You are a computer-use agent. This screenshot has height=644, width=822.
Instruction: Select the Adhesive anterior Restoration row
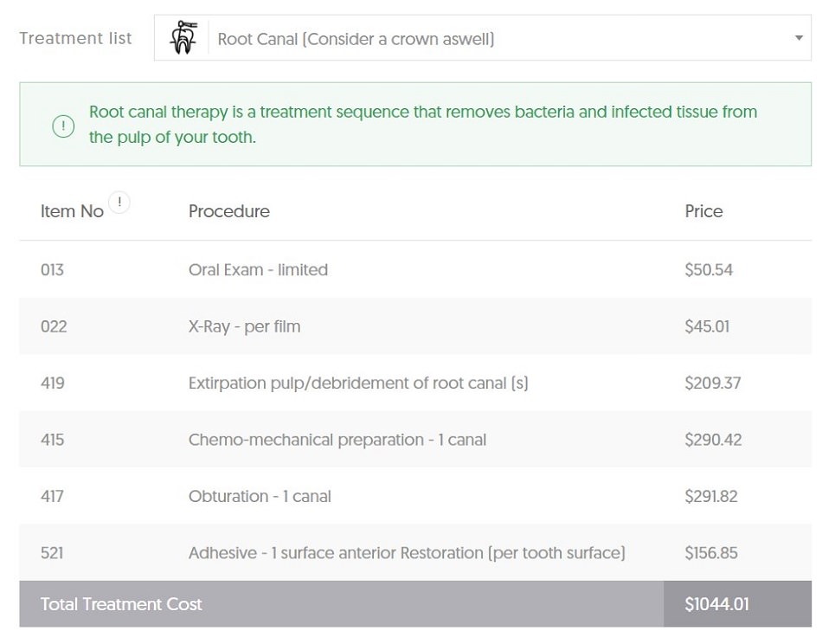[x=415, y=553]
